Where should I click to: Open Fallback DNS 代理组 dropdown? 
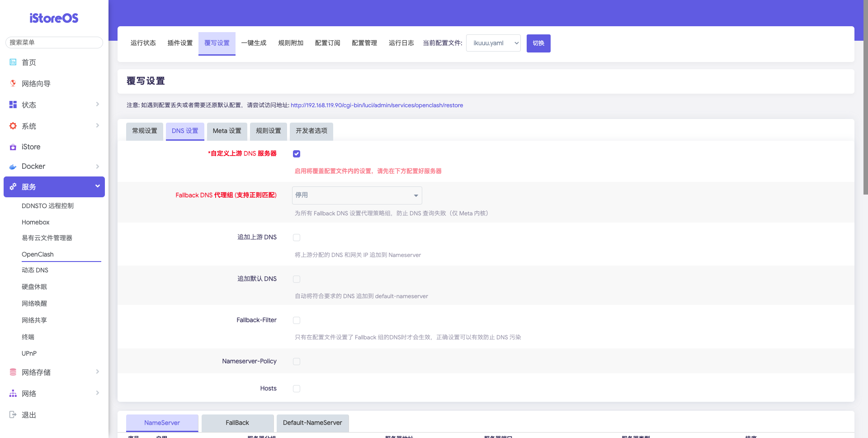pyautogui.click(x=357, y=195)
